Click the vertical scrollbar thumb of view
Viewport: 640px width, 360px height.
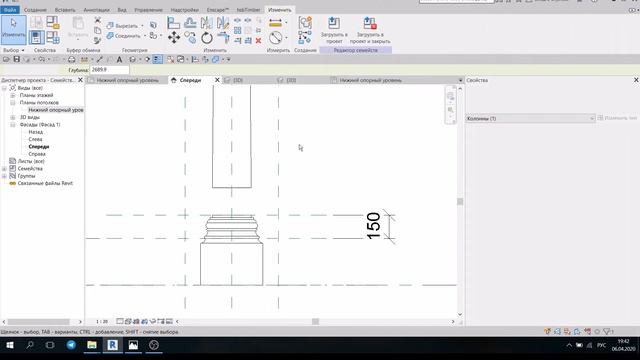point(460,202)
